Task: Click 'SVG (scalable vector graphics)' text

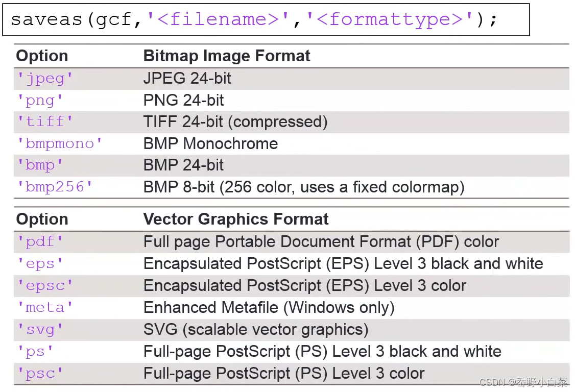Action: click(256, 330)
